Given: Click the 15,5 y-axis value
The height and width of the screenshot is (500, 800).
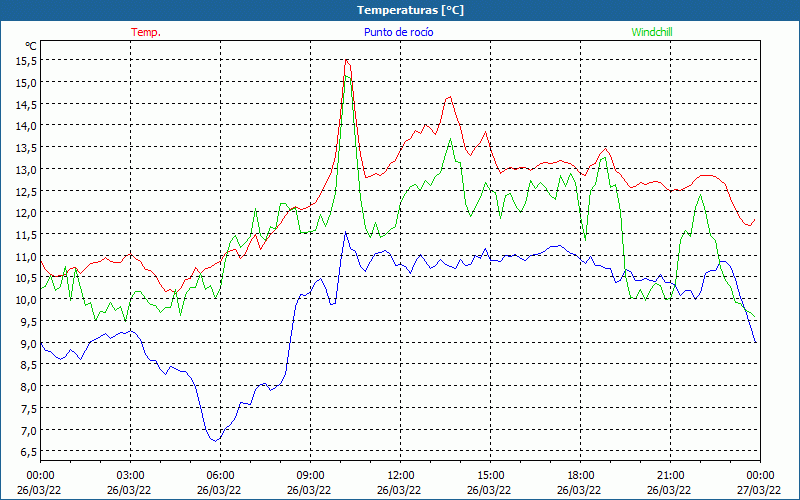Looking at the screenshot, I should click(x=27, y=60).
